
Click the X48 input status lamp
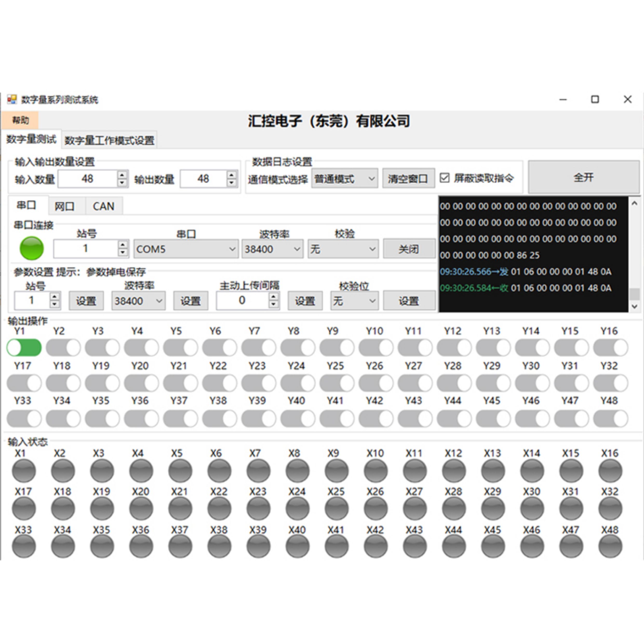point(610,547)
